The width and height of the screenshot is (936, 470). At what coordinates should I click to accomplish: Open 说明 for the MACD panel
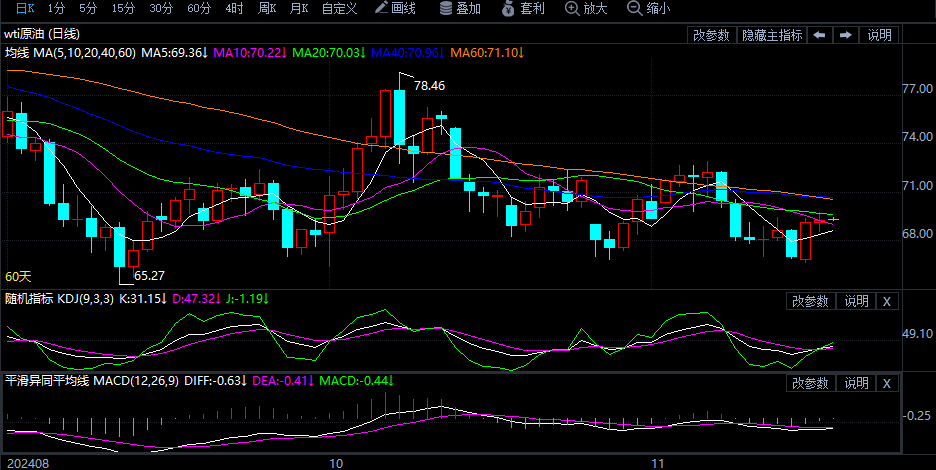click(x=856, y=383)
